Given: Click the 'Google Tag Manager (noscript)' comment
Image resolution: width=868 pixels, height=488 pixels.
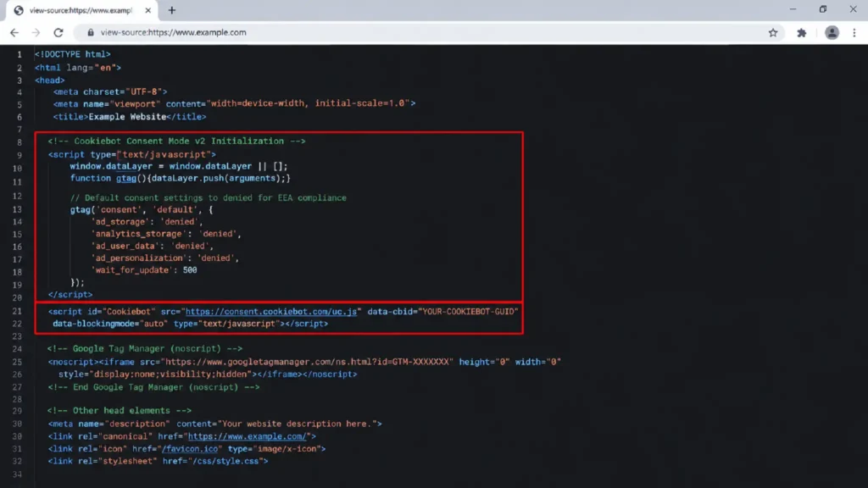Looking at the screenshot, I should (x=147, y=348).
